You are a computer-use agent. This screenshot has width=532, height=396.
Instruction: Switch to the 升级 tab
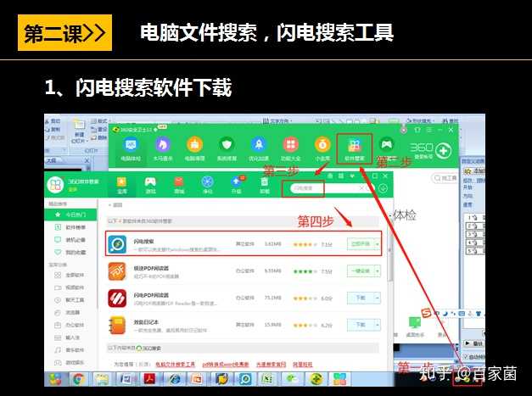point(236,186)
